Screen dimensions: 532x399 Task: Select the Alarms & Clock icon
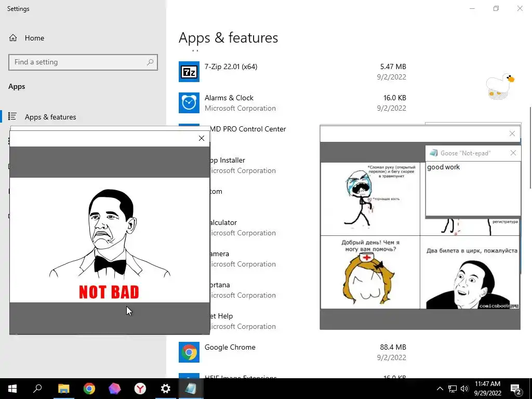point(189,103)
